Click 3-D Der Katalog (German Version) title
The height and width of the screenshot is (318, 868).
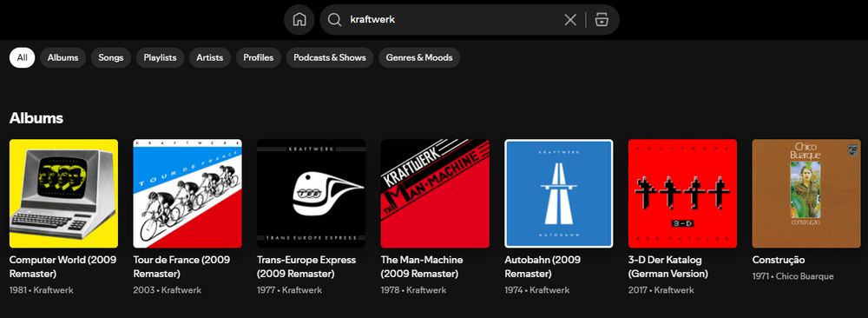pos(668,267)
